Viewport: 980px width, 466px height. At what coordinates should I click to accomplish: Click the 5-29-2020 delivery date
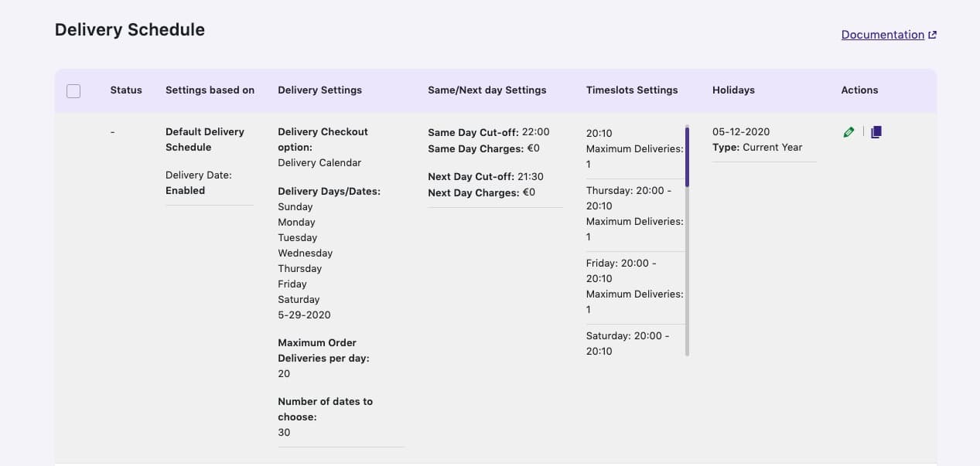point(304,315)
